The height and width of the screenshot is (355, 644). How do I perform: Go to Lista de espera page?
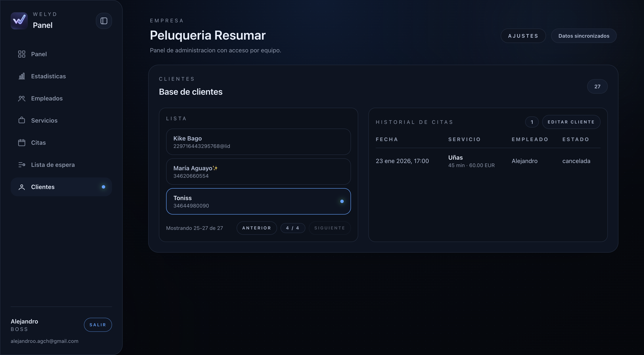[x=53, y=165]
